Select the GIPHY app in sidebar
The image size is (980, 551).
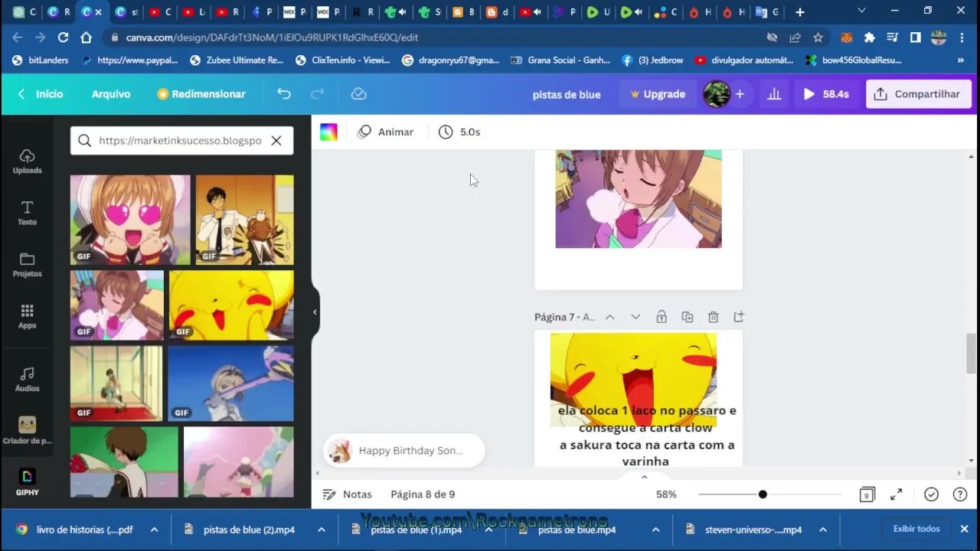point(27,482)
